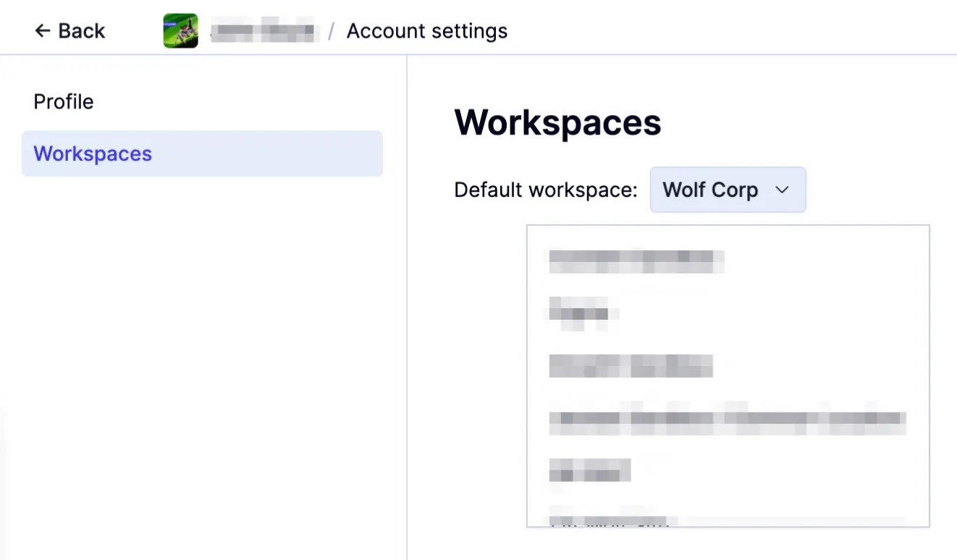Select the fifth workspace entry
The height and width of the screenshot is (560, 957).
click(x=589, y=471)
